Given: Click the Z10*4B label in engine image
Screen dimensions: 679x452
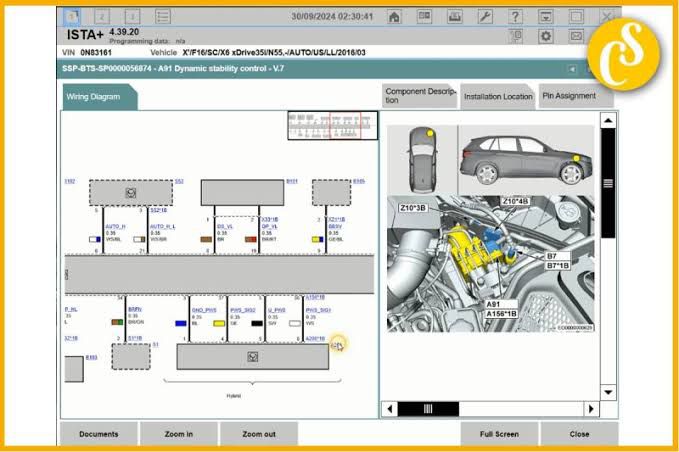Looking at the screenshot, I should (515, 201).
